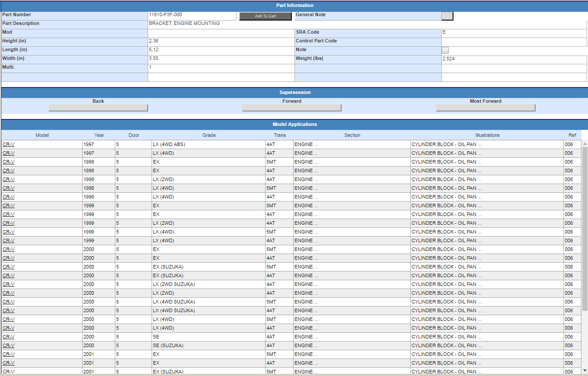Open CR-V link for 1997 LX (4WD ABS)

(x=8, y=144)
